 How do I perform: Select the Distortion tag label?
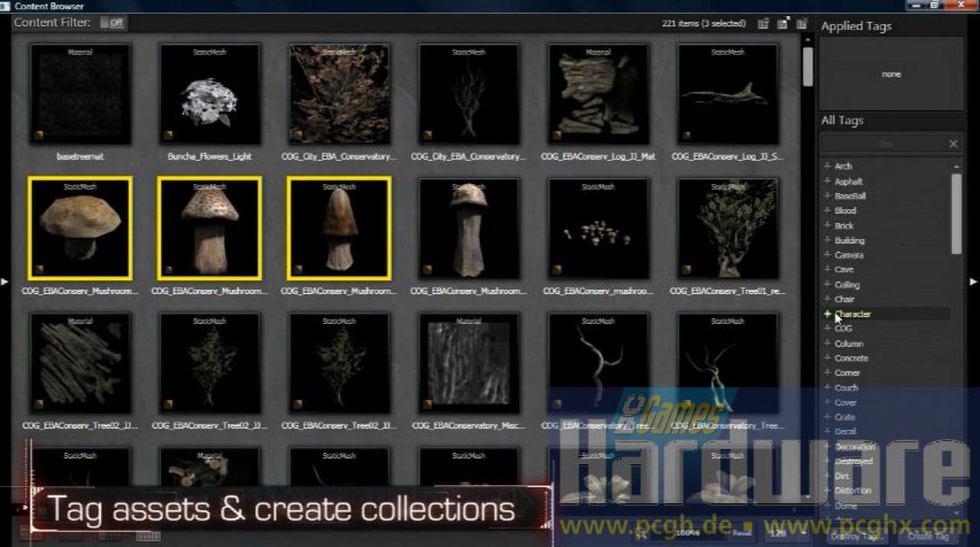(853, 491)
